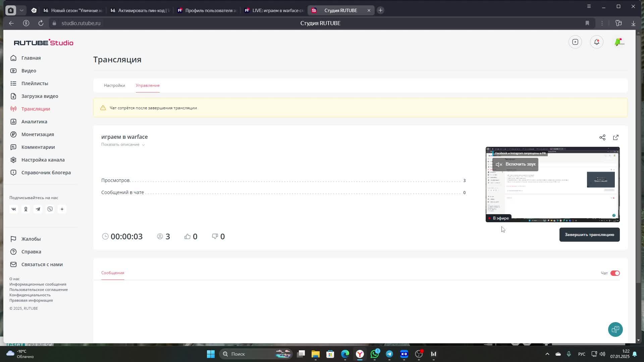The height and width of the screenshot is (362, 644).
Task: Open user profile avatar in header
Action: 619,42
